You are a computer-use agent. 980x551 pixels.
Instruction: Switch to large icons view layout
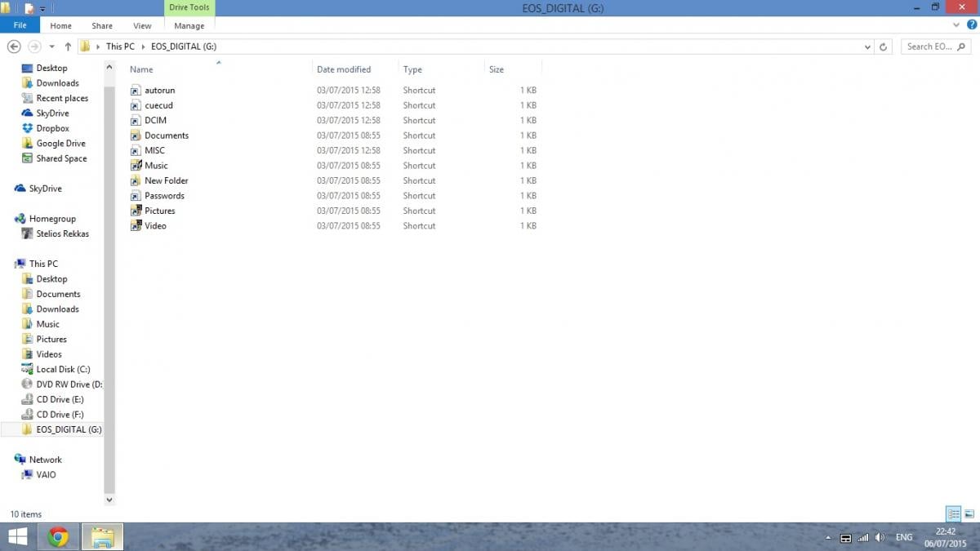pos(969,514)
